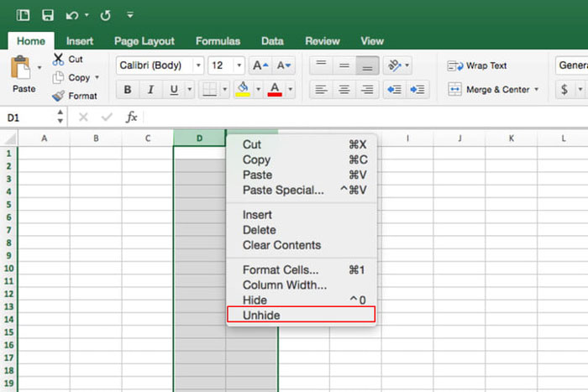Image resolution: width=588 pixels, height=392 pixels.
Task: Click the Paste clipboard icon
Action: (21, 68)
